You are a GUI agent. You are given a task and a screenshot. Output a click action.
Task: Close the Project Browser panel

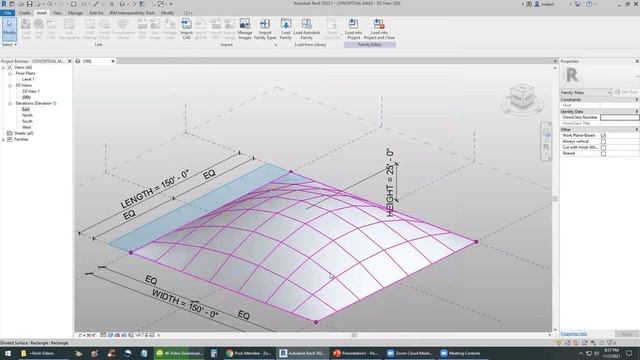pyautogui.click(x=69, y=61)
